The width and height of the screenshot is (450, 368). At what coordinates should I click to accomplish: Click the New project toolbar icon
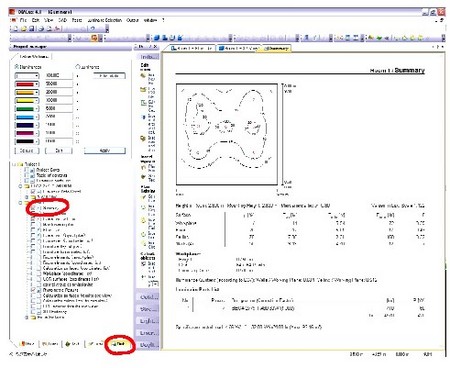(16, 29)
